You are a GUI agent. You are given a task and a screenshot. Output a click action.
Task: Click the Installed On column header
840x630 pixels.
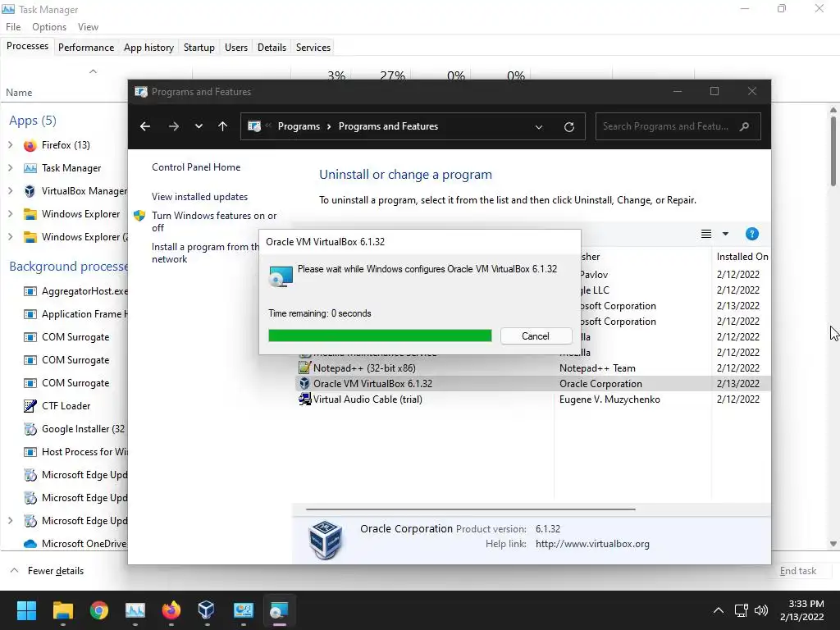(742, 257)
